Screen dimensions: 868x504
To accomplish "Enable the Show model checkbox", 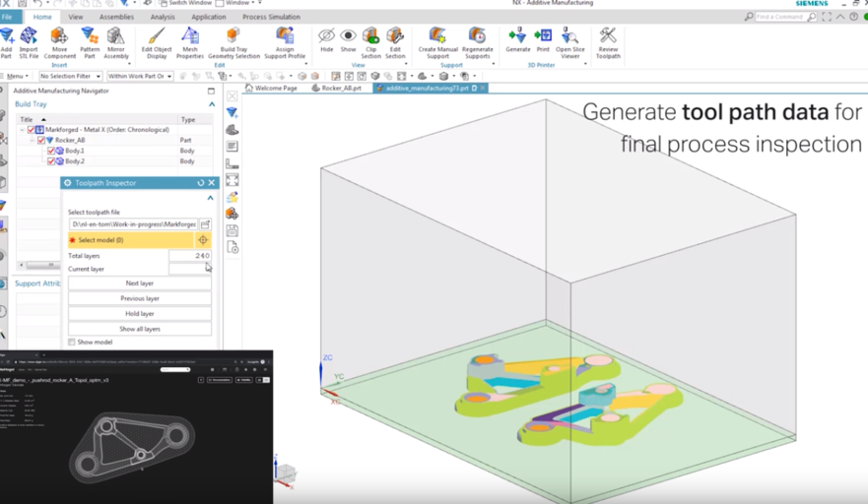I will point(71,343).
